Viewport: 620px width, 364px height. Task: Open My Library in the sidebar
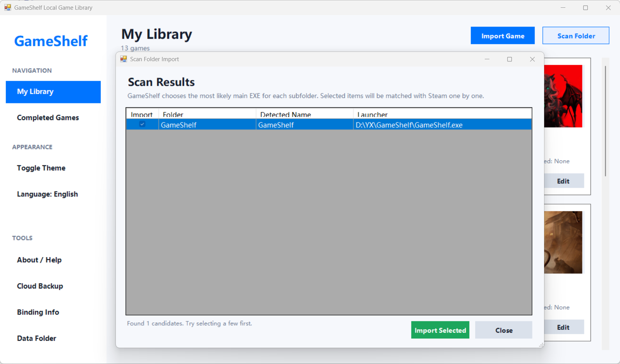(53, 92)
